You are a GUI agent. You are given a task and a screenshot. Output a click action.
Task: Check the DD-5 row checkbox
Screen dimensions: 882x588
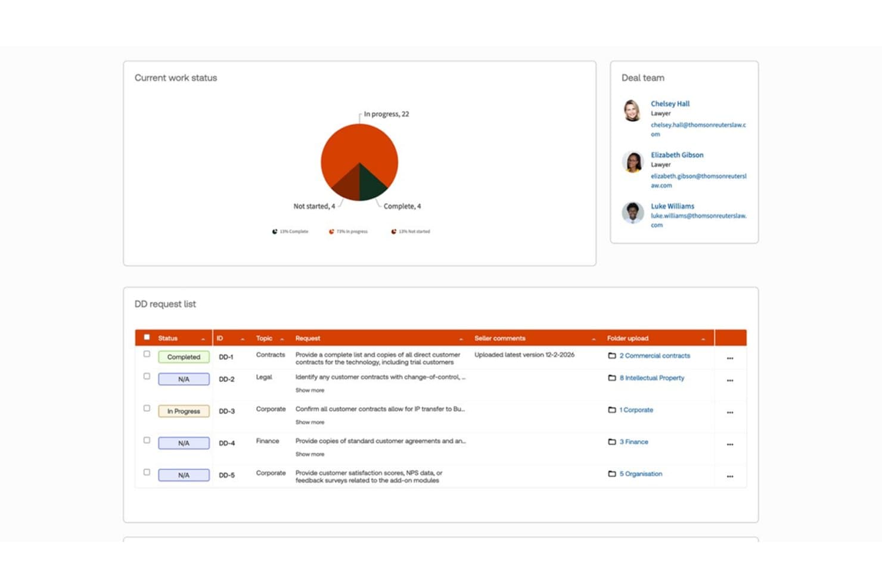(x=147, y=472)
